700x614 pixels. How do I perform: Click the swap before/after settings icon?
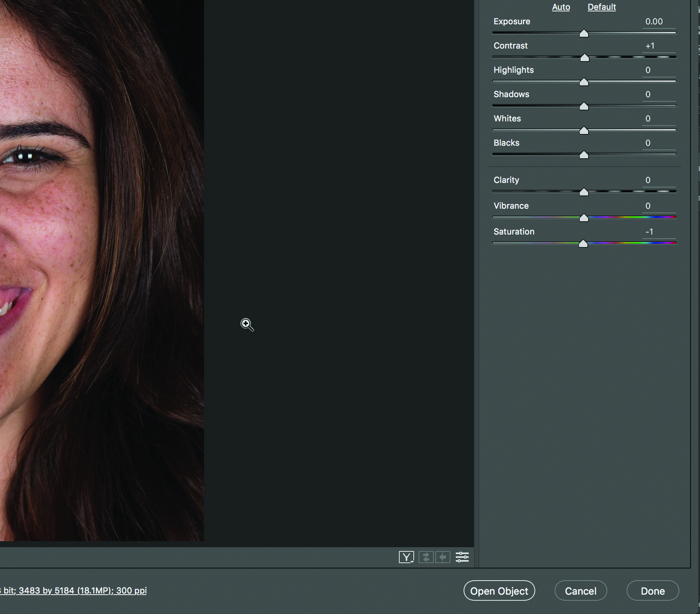point(426,557)
